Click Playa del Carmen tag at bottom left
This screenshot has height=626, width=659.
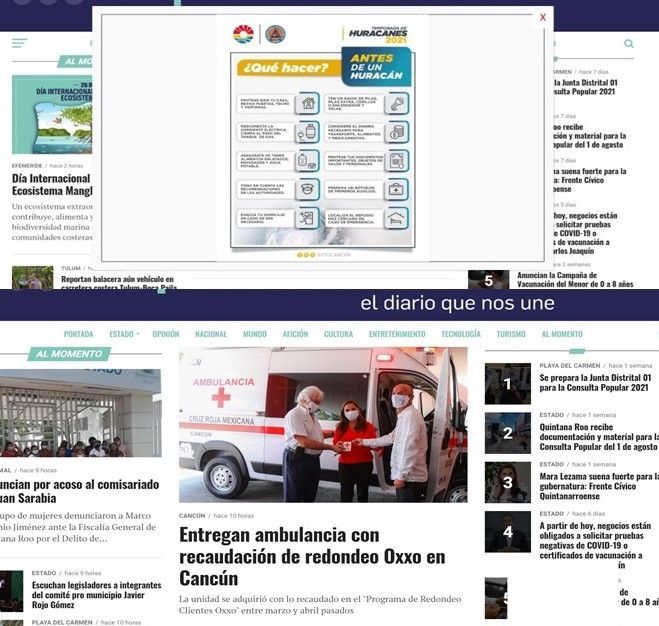coord(62,622)
